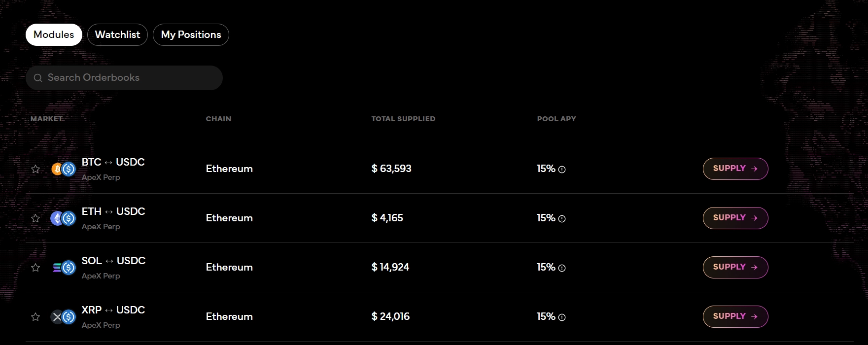Click APY info icon on XRP row

pyautogui.click(x=562, y=317)
